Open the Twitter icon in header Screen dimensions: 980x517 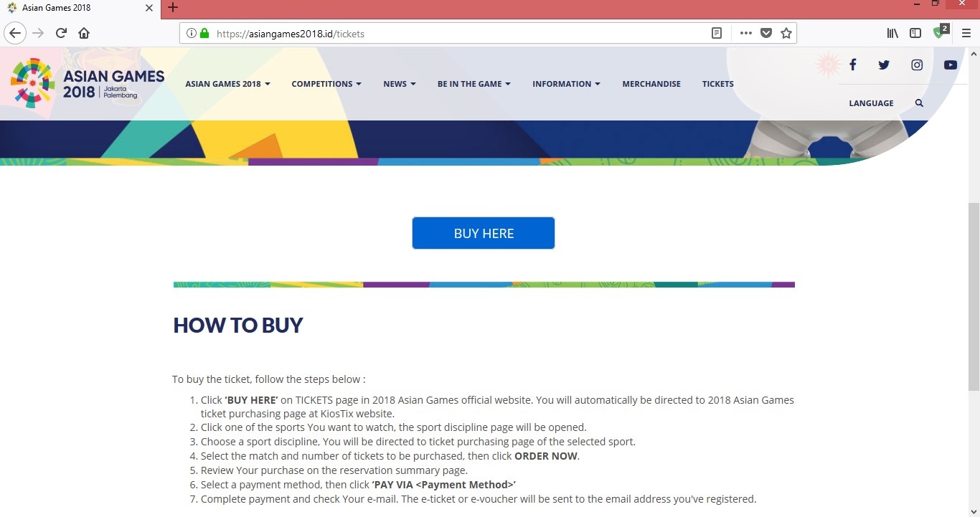pyautogui.click(x=884, y=65)
